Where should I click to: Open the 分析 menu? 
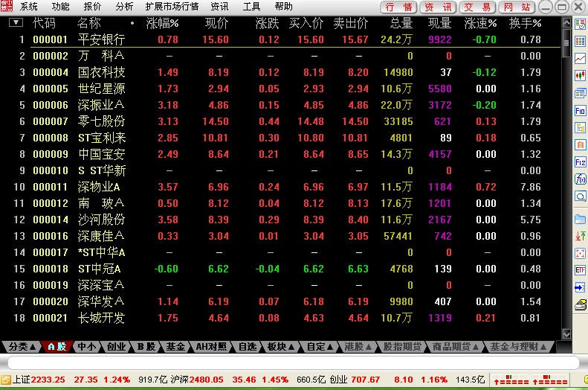point(124,7)
